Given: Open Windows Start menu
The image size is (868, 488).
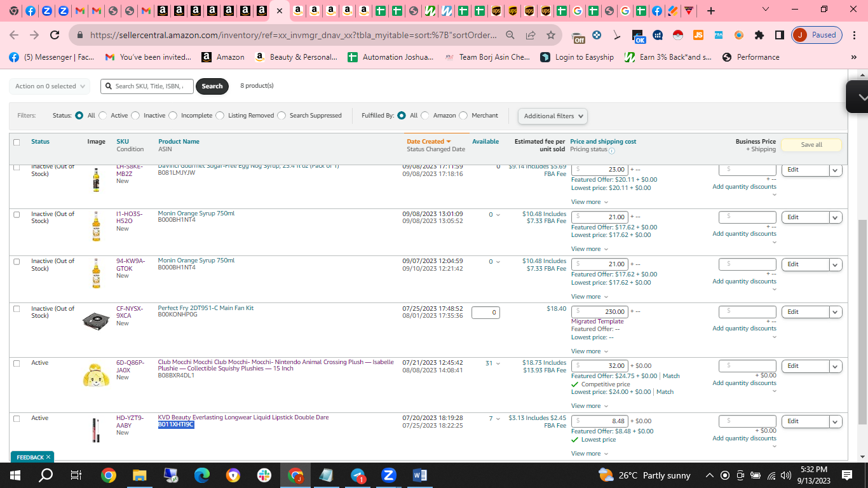Looking at the screenshot, I should tap(15, 475).
